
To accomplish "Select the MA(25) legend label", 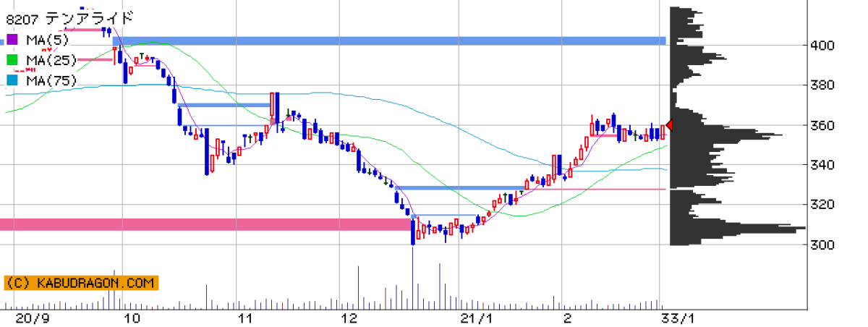I will pyautogui.click(x=51, y=59).
